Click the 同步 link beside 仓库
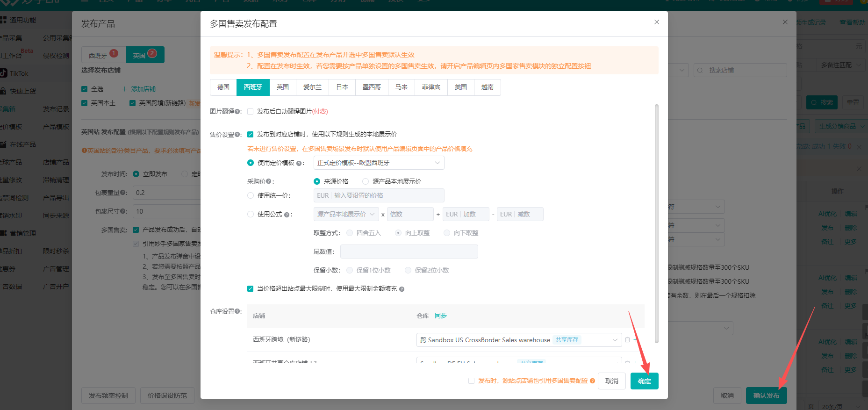 click(x=440, y=316)
